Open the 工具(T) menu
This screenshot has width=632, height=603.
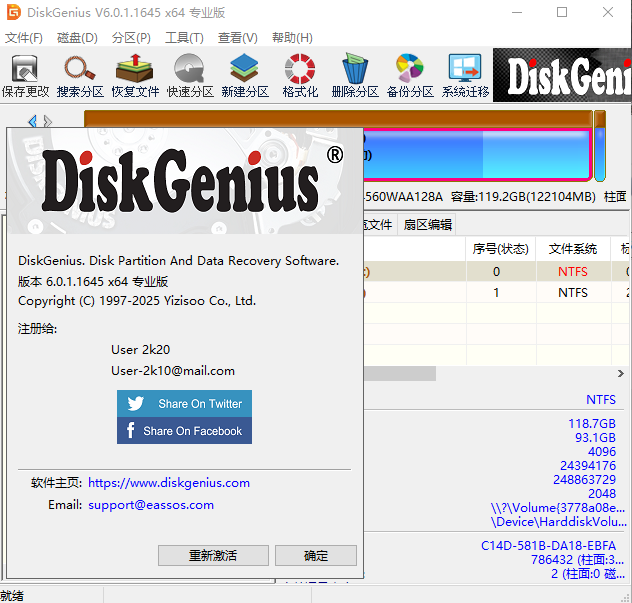point(184,38)
